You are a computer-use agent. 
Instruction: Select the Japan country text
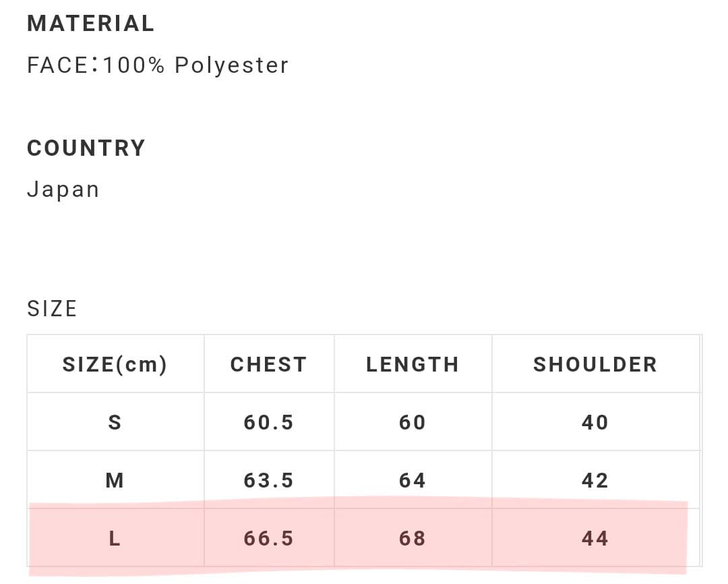coord(63,189)
